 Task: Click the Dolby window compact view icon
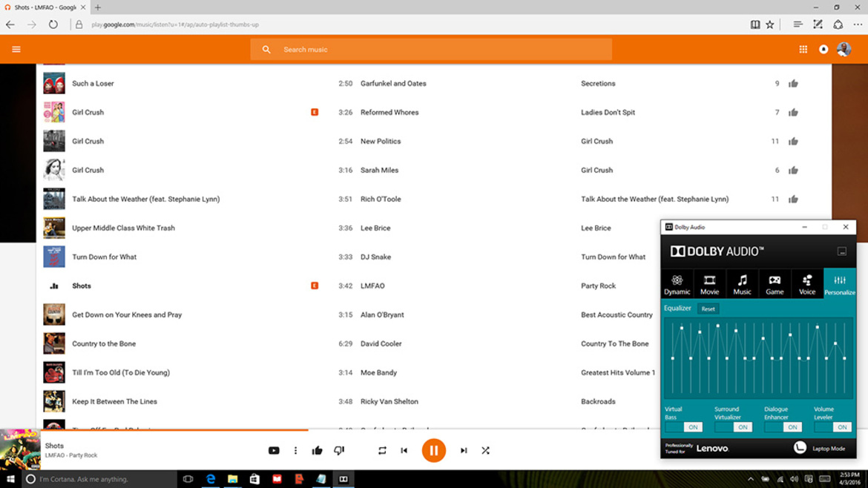click(841, 251)
